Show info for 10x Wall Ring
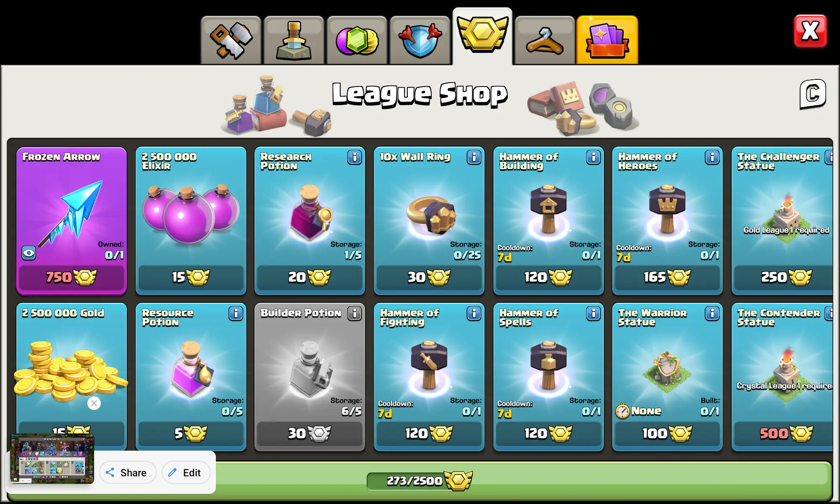840x504 pixels. [x=474, y=157]
